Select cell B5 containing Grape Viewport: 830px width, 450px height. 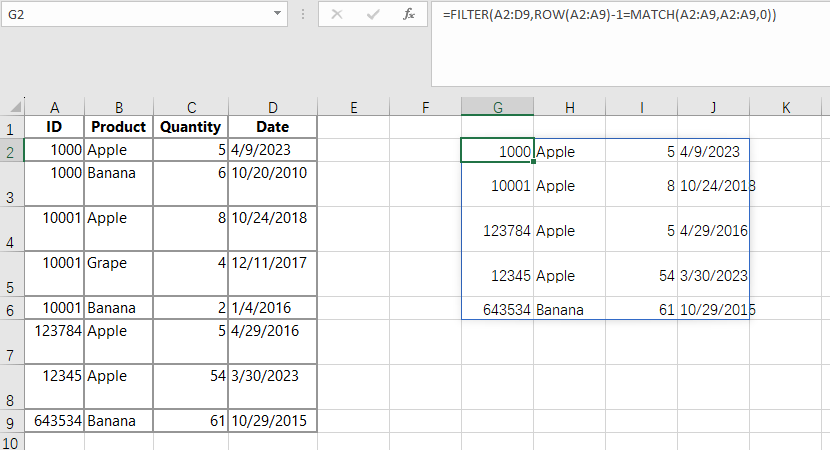[x=119, y=274]
